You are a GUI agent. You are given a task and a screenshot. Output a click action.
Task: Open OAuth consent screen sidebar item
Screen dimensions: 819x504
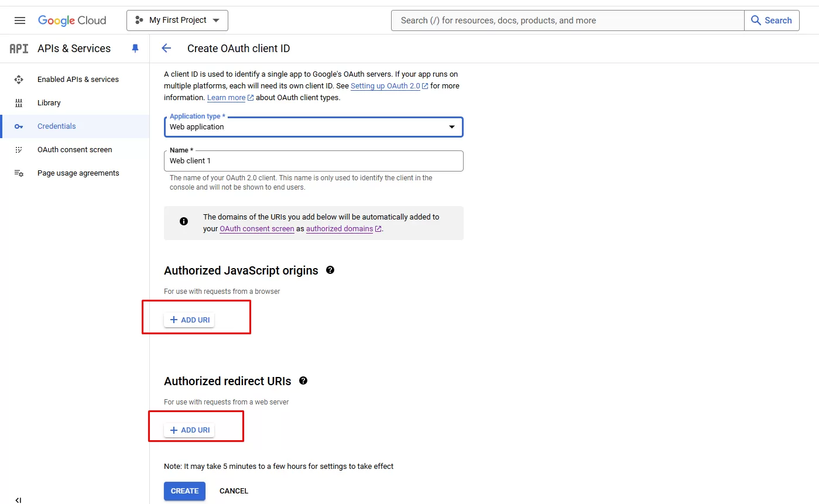pos(74,150)
